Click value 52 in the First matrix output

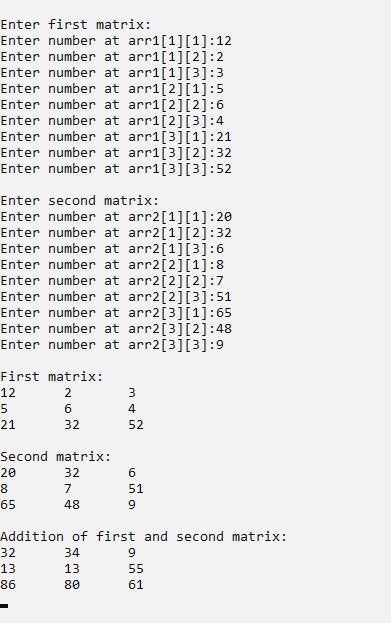[x=135, y=425]
